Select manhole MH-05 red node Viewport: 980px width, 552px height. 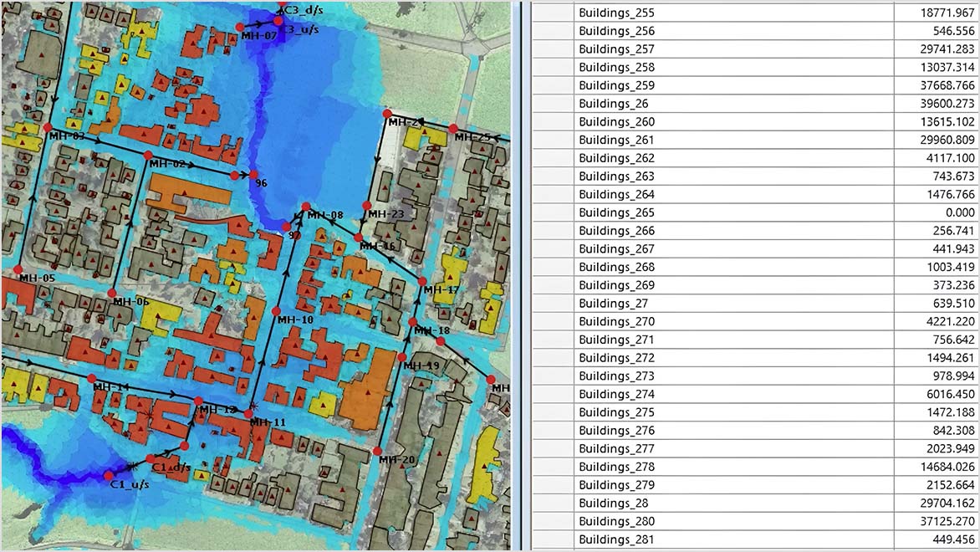point(18,269)
